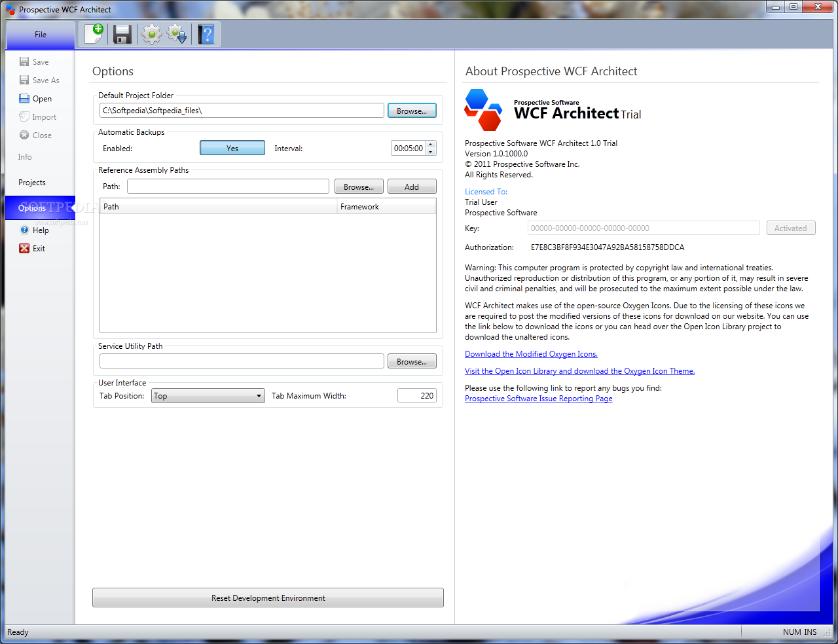Image resolution: width=838 pixels, height=644 pixels.
Task: Click the gear build icon in toolbar
Action: pos(151,34)
